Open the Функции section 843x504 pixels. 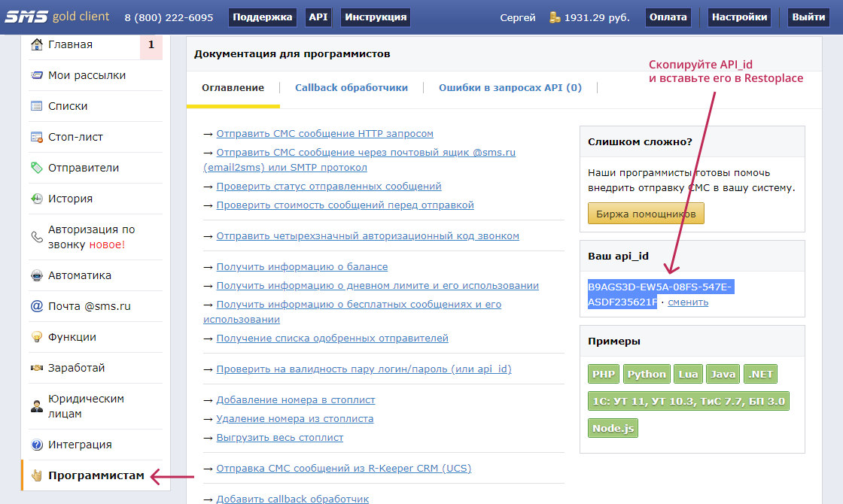(71, 336)
